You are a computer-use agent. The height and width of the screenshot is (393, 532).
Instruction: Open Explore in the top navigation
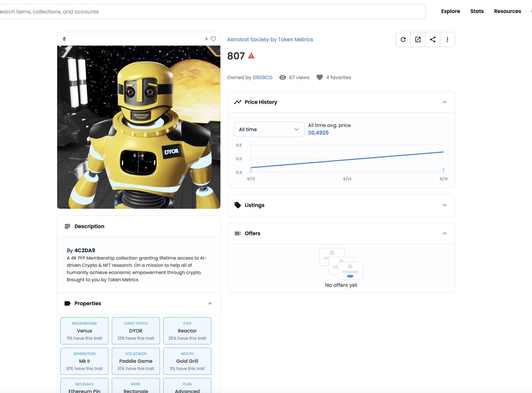450,11
